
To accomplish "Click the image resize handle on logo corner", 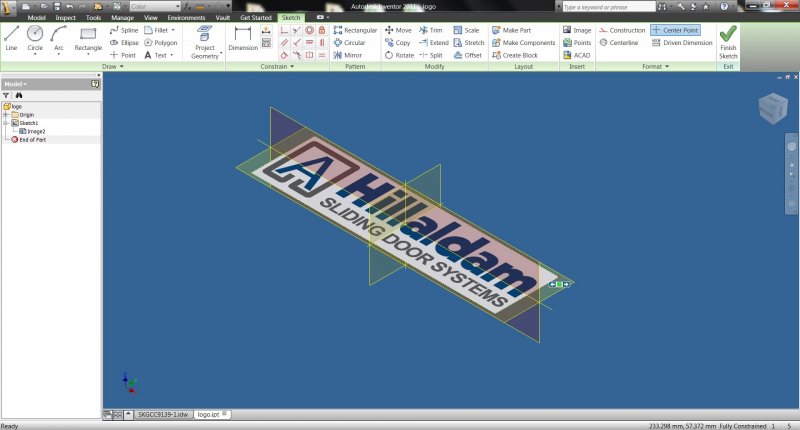I will (559, 284).
